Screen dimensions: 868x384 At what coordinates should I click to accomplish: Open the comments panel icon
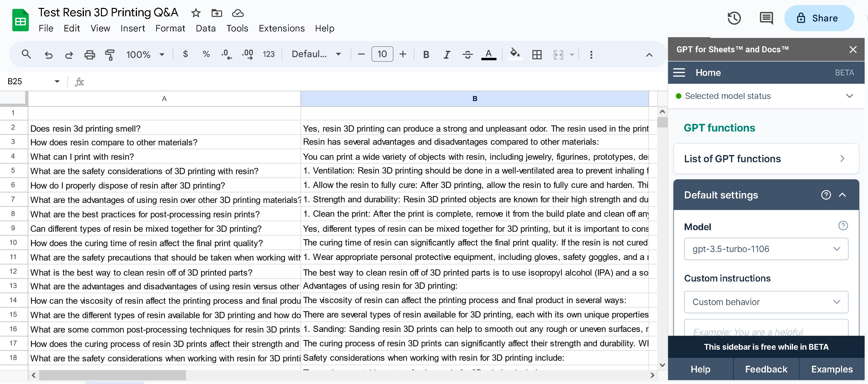(766, 18)
